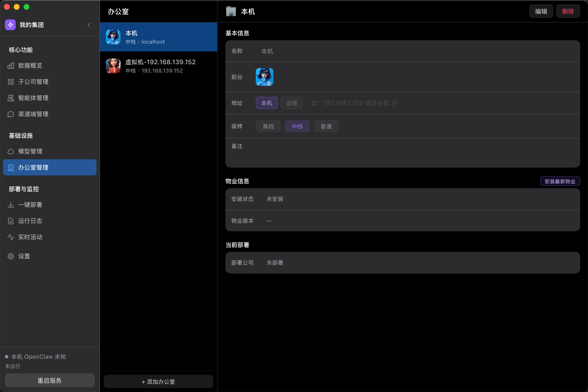Collapse sidebar with chevron arrow

[89, 25]
